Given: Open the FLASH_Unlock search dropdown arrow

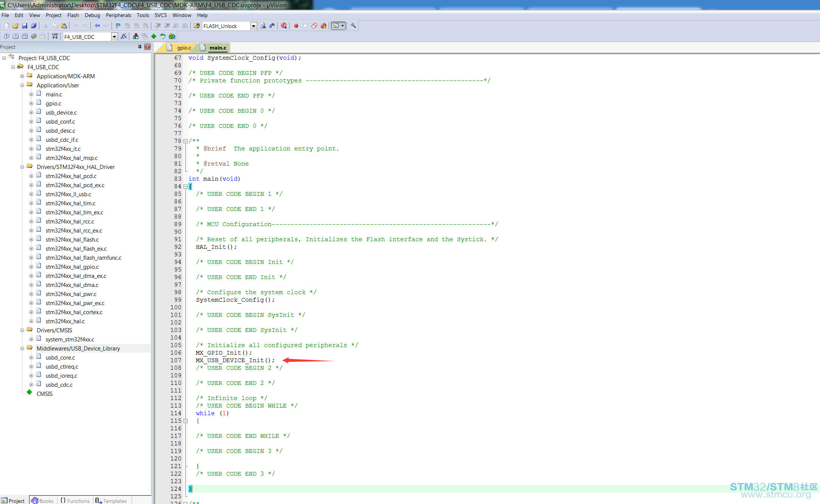Looking at the screenshot, I should [x=254, y=26].
